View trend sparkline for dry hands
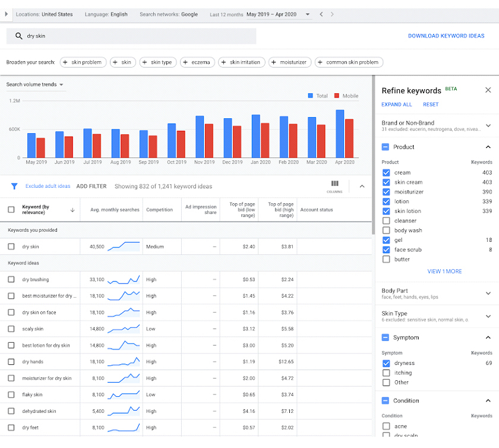499x448 pixels. 124,362
